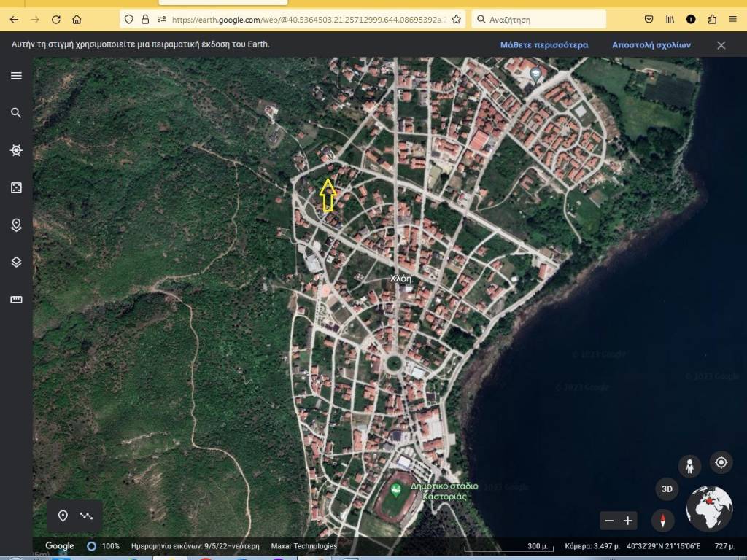Click the I'm Feeling Lucky dice icon

(16, 187)
